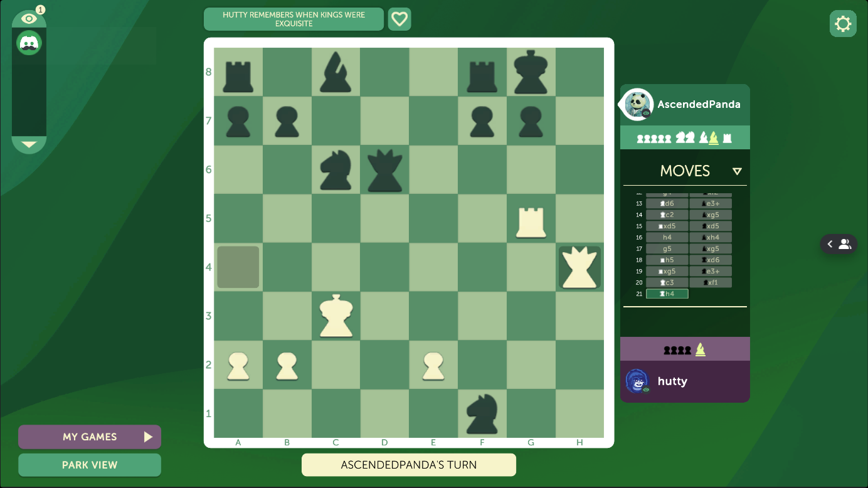Select the white king on c3

336,316
